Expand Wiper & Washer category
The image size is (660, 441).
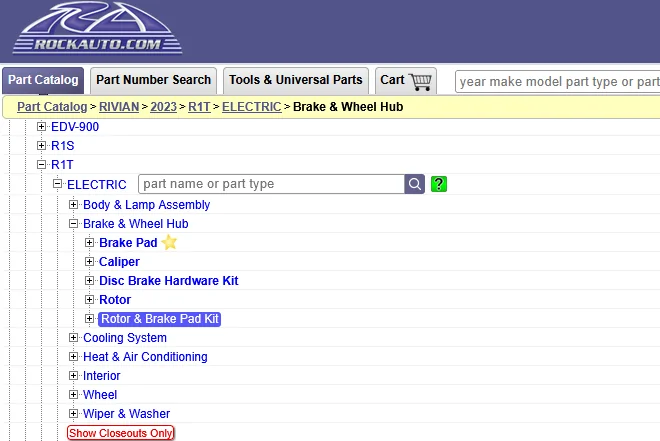click(x=73, y=413)
